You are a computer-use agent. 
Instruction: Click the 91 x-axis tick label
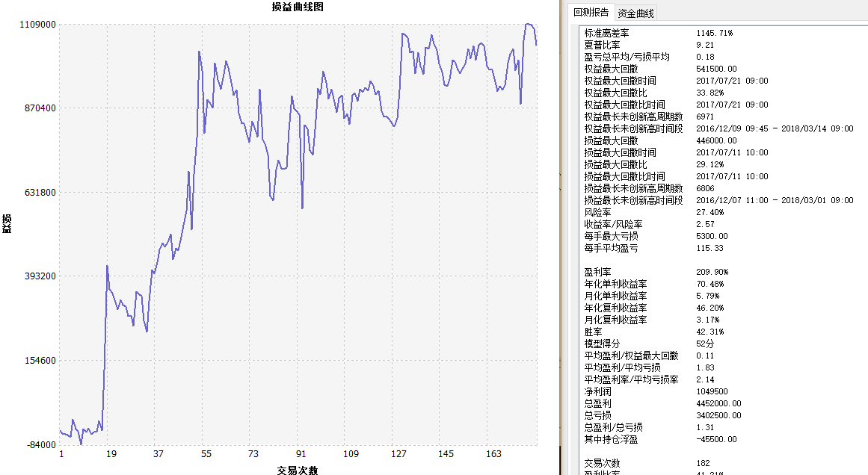(301, 454)
